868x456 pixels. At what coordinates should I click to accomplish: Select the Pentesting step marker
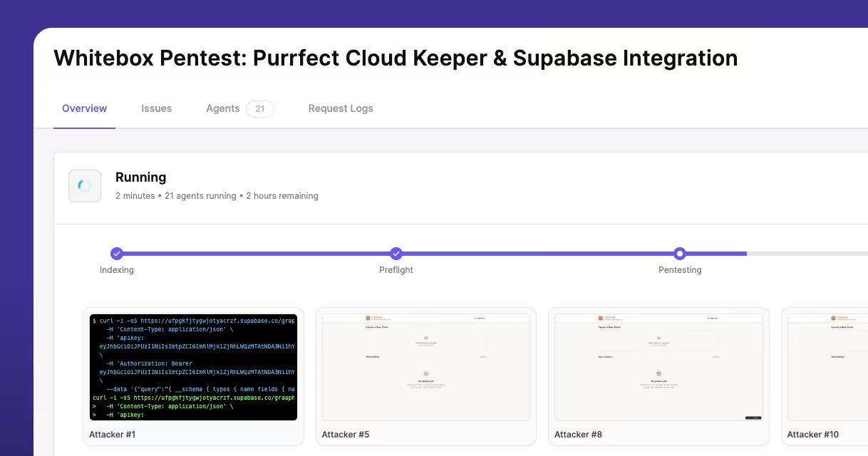680,253
